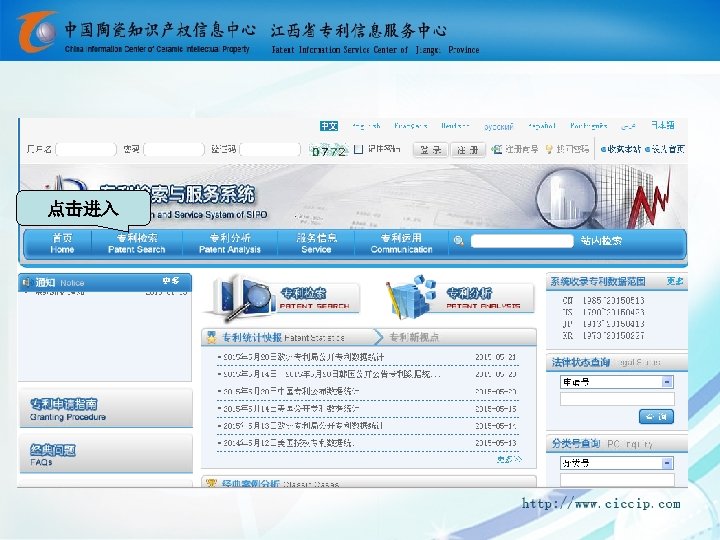Click the magnifier icon beside site search box
The width and height of the screenshot is (720, 540).
point(458,241)
